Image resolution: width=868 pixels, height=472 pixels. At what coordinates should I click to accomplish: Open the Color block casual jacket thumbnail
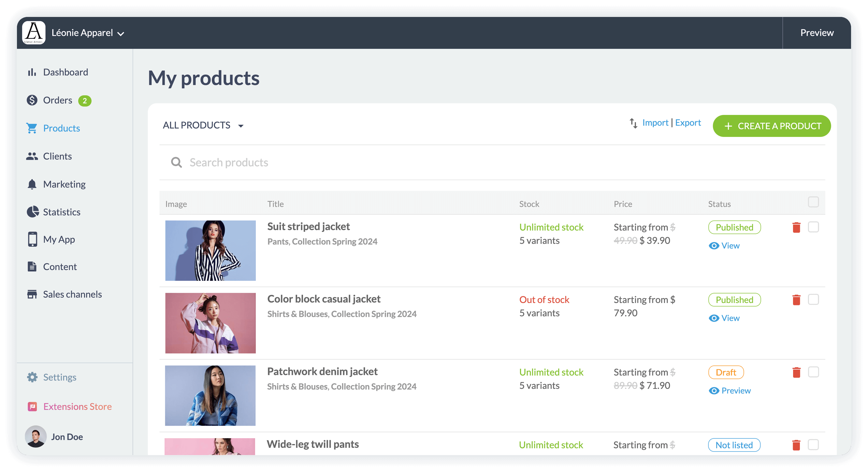pos(210,323)
